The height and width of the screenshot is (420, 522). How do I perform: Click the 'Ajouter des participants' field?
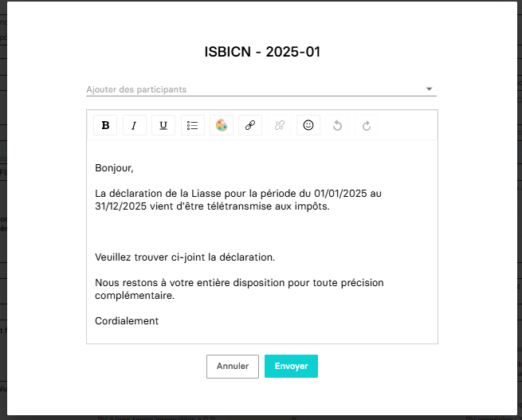tap(239, 89)
